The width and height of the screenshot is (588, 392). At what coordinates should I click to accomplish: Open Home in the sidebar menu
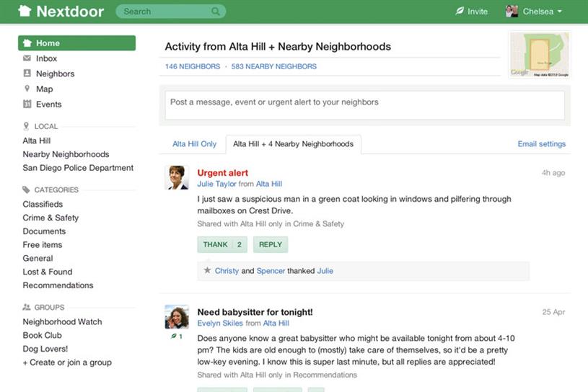coord(77,43)
